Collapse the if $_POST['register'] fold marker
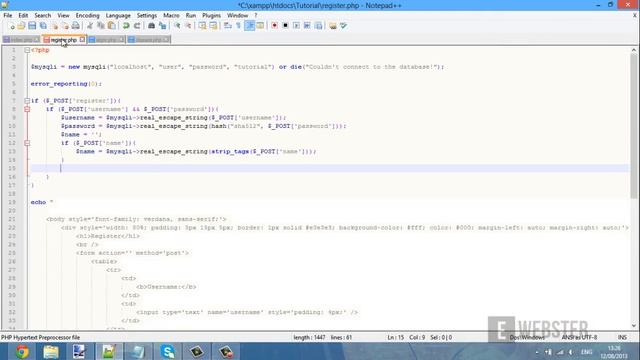640x360 pixels. point(27,101)
